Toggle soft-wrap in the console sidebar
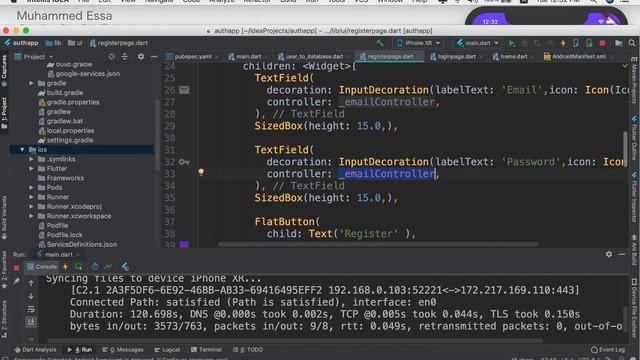The height and width of the screenshot is (360, 640). 31,309
